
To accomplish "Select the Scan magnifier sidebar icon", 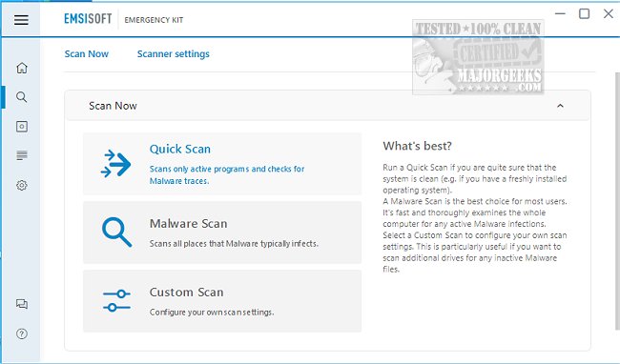I will click(22, 97).
